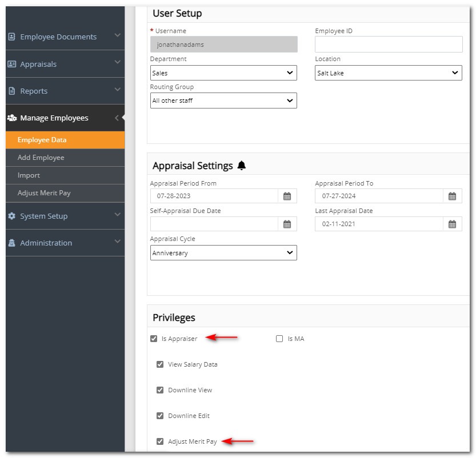Image resolution: width=476 pixels, height=458 pixels.
Task: Open the Adjust Merit Pay page
Action: pyautogui.click(x=45, y=193)
